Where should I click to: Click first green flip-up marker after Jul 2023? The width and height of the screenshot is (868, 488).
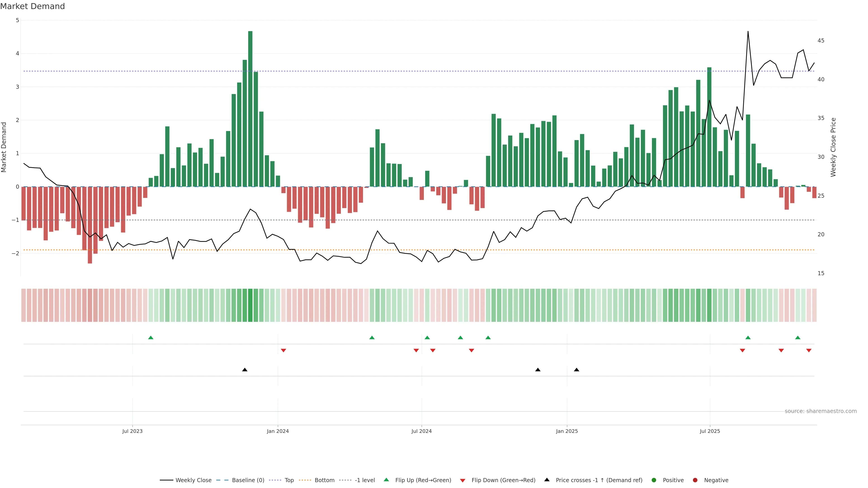(x=151, y=338)
